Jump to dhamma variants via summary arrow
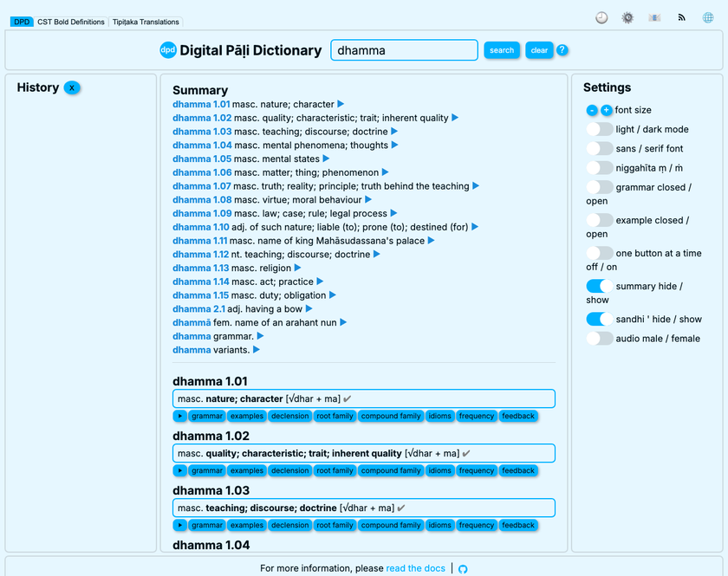Screen dimensions: 728x576 click(257, 350)
